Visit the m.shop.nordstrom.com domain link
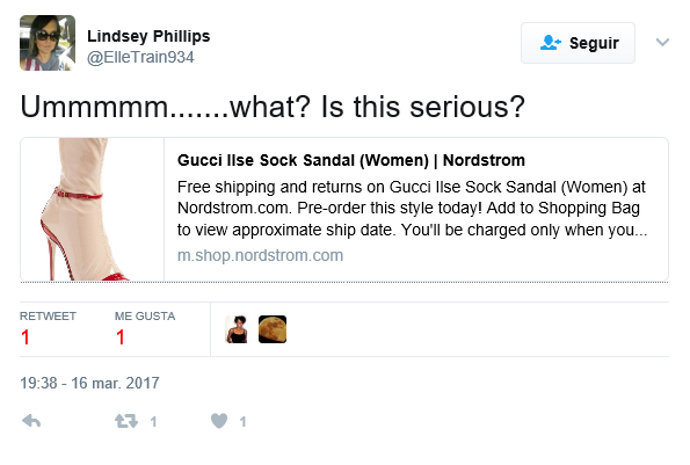The image size is (690, 465). point(260,255)
